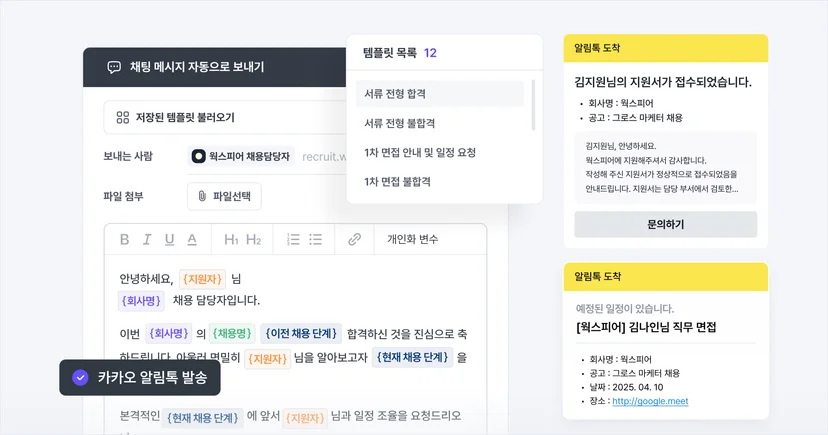828x435 pixels.
Task: Apply Heading 2 style
Action: pos(253,240)
